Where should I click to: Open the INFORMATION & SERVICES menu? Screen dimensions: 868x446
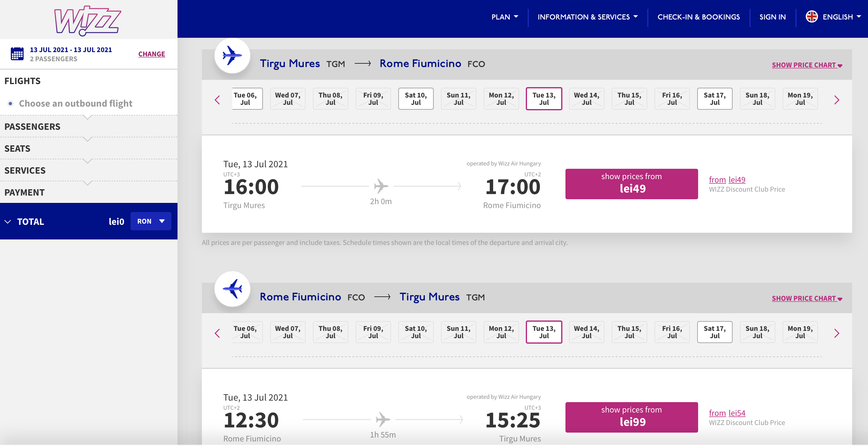pos(587,17)
